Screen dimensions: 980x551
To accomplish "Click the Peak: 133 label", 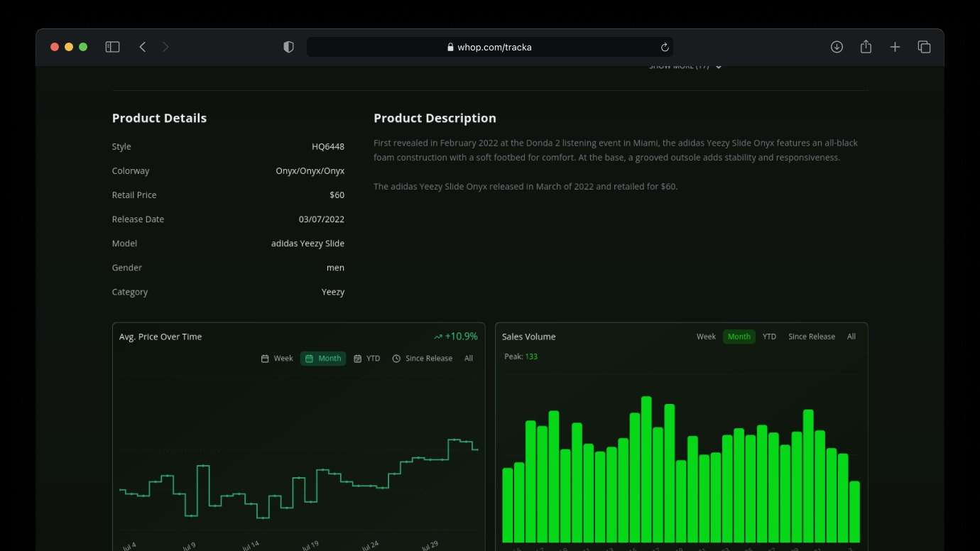I will pos(521,356).
